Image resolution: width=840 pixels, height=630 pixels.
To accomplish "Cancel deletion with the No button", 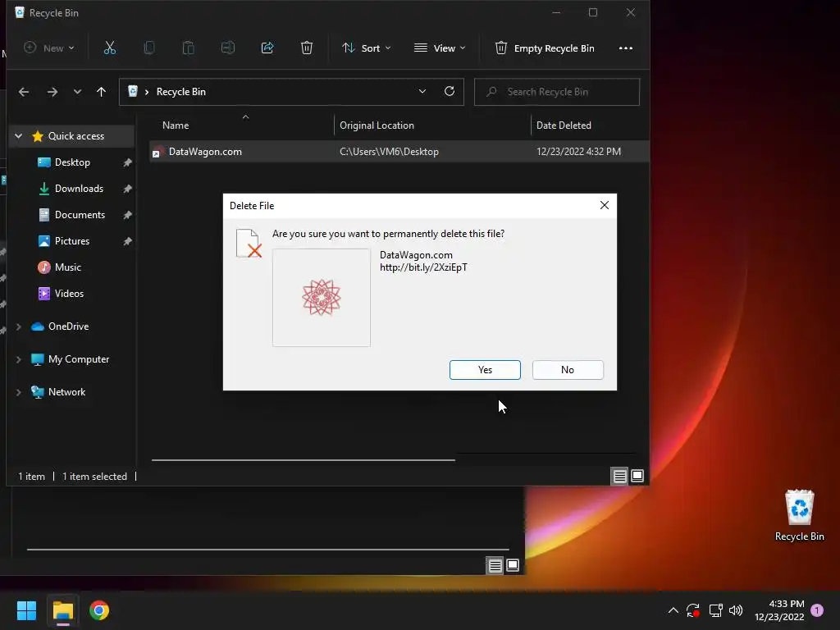I will coord(568,370).
